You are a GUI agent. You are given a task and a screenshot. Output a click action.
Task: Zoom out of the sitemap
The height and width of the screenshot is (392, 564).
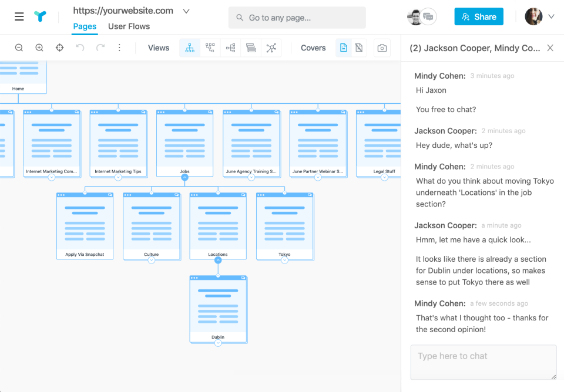click(x=19, y=48)
